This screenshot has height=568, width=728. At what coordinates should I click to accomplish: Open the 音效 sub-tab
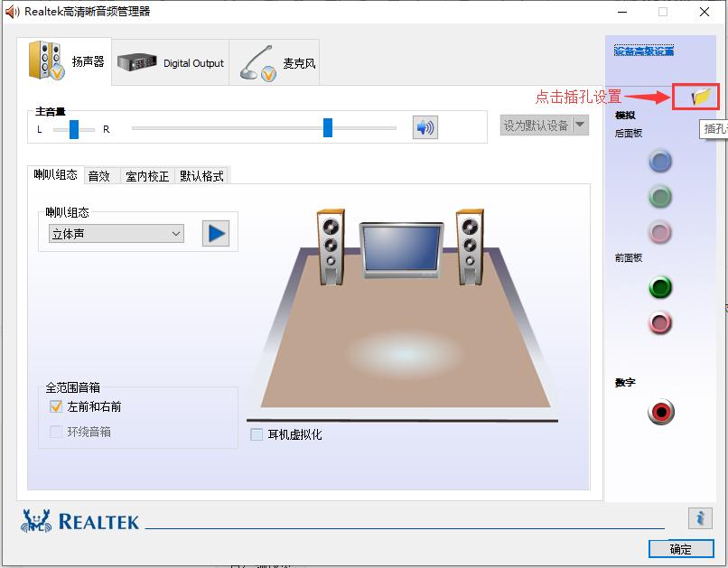99,176
